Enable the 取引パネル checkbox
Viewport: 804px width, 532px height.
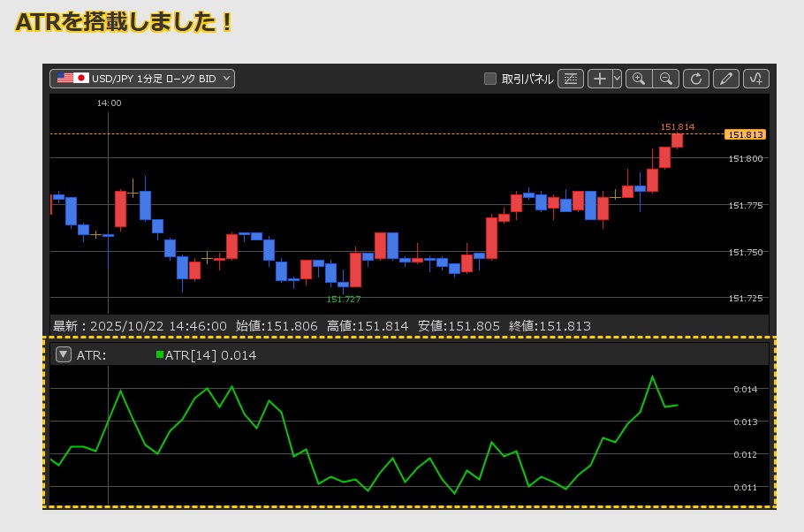point(490,79)
